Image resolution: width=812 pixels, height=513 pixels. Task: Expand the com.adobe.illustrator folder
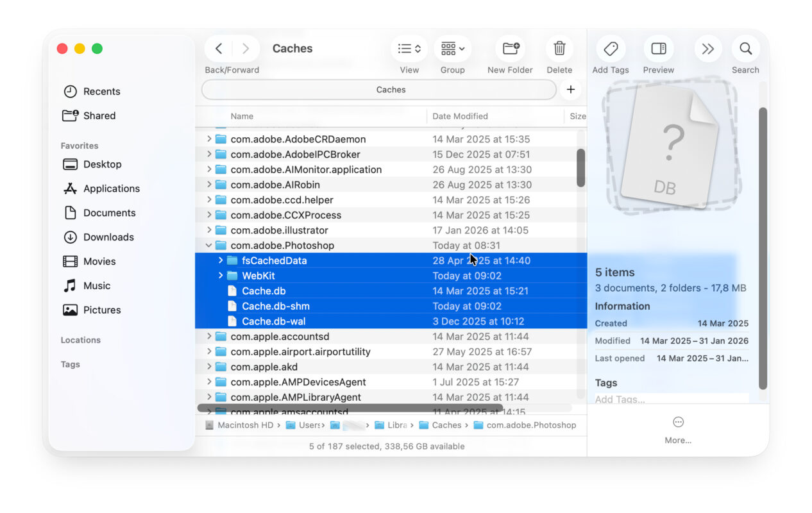(x=208, y=230)
